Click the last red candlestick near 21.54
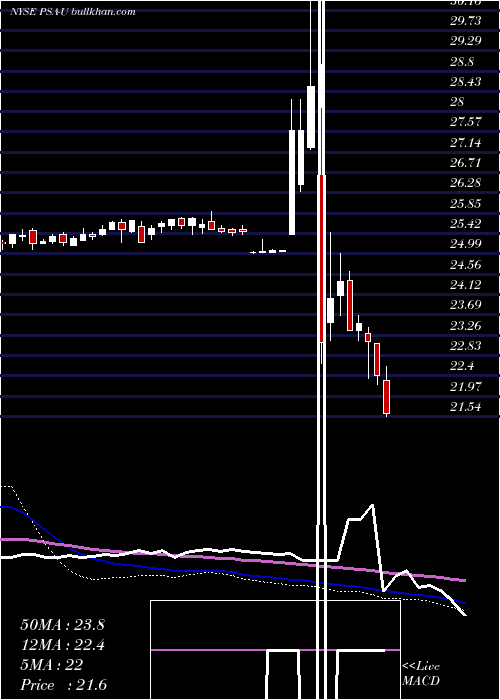 [387, 396]
